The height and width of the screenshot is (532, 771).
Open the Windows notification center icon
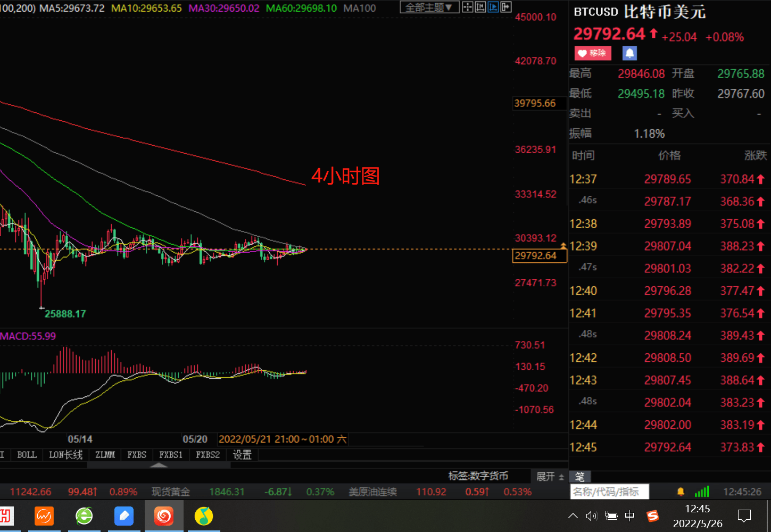744,516
